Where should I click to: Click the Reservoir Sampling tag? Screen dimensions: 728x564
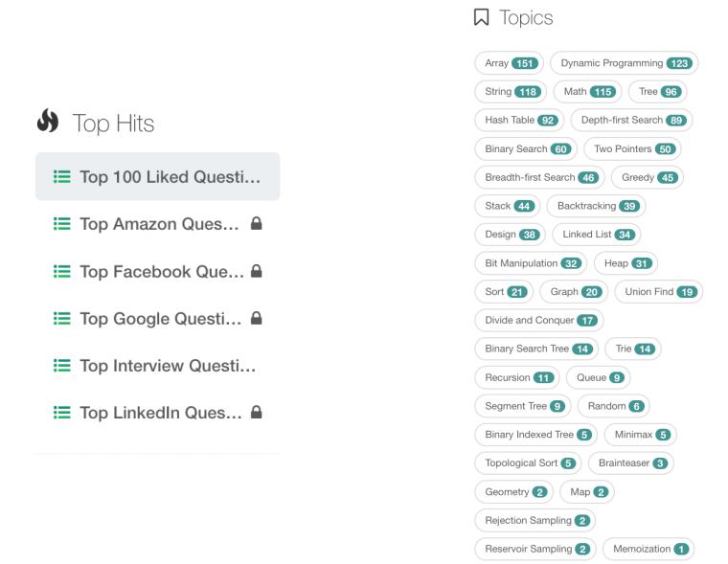pos(535,549)
